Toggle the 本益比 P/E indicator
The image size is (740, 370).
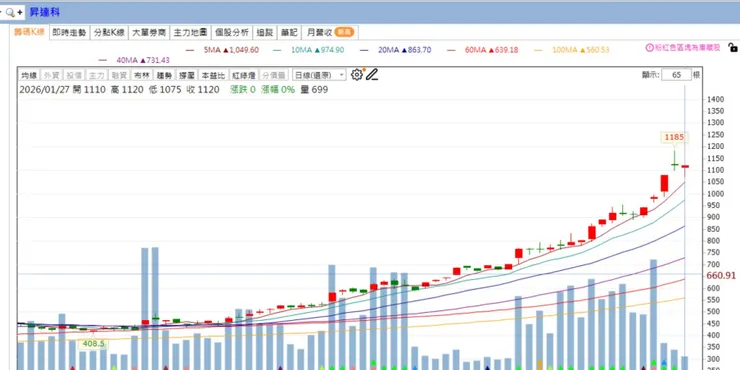coord(213,75)
